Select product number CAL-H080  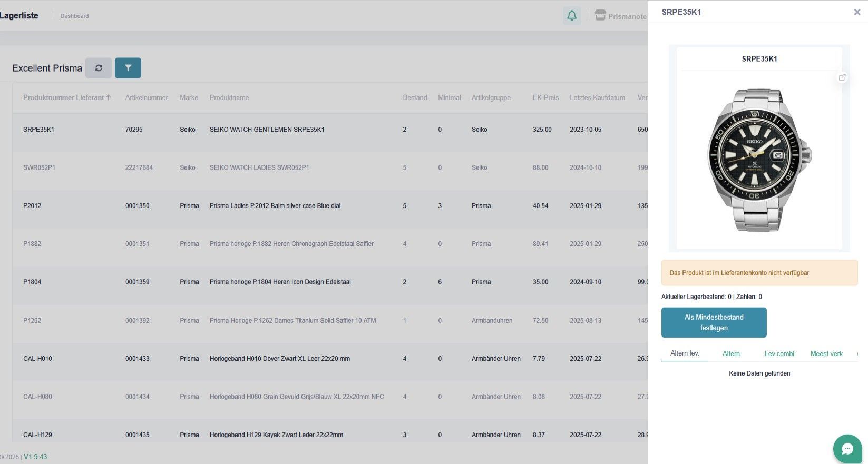point(37,397)
